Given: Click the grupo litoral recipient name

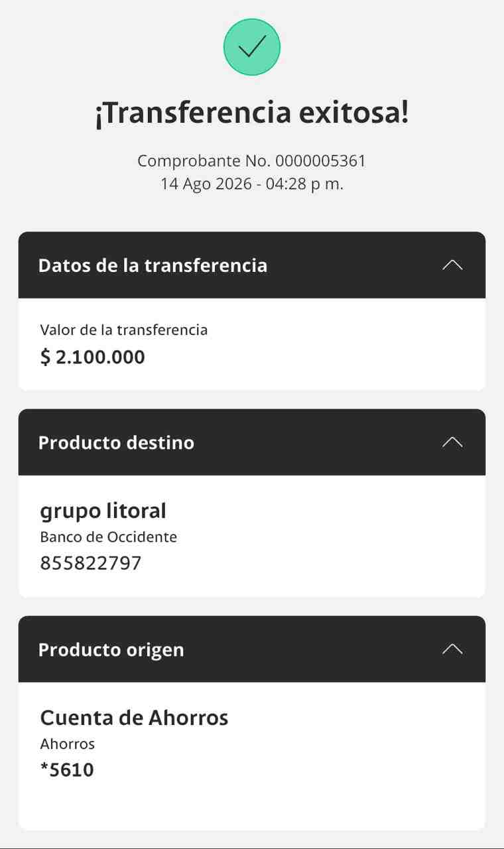Looking at the screenshot, I should (103, 511).
